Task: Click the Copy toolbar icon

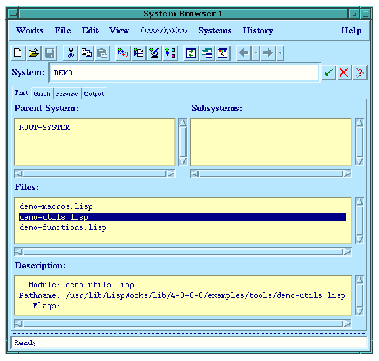Action: click(x=87, y=53)
